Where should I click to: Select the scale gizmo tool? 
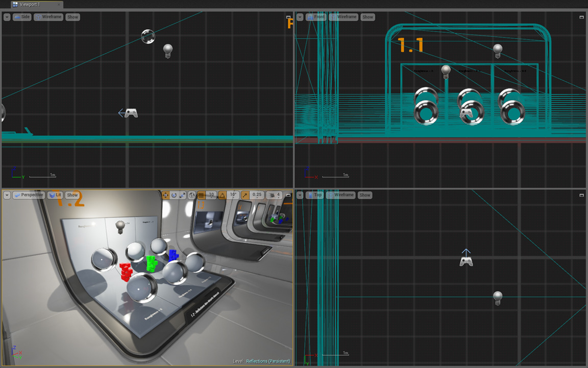click(x=182, y=195)
